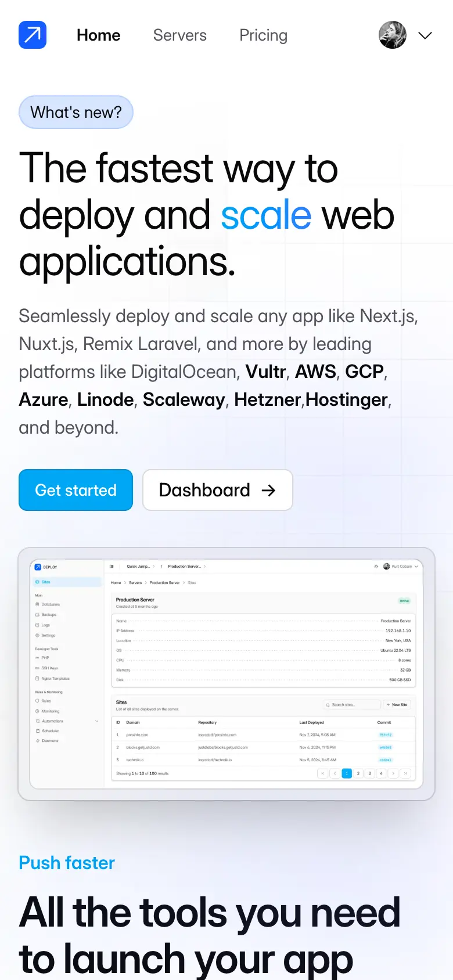The image size is (453, 980).
Task: Toggle the sun theme icon in preview
Action: tap(376, 566)
